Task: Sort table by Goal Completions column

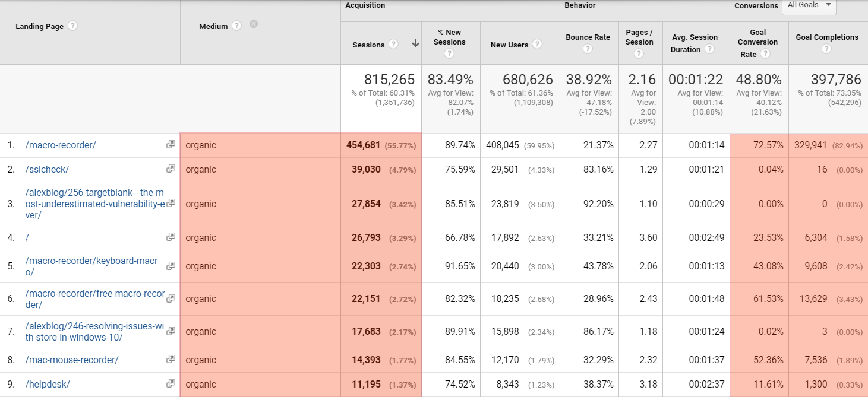Action: [826, 37]
